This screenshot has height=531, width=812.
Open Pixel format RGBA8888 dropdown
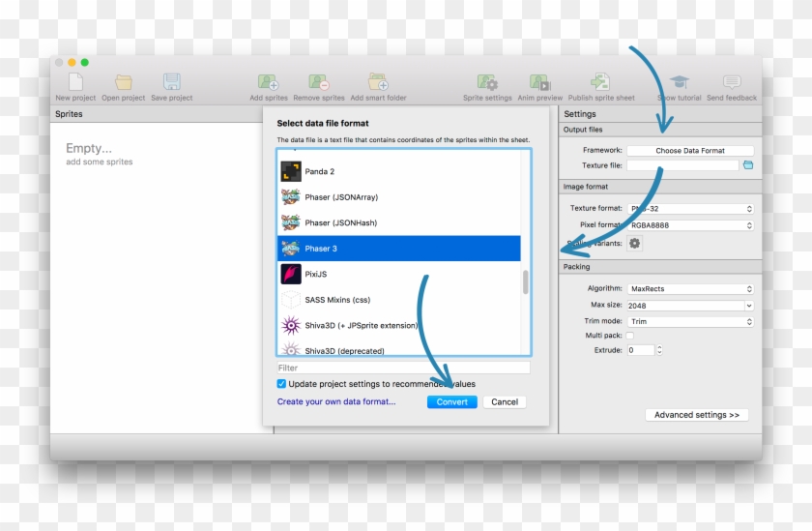coord(690,225)
